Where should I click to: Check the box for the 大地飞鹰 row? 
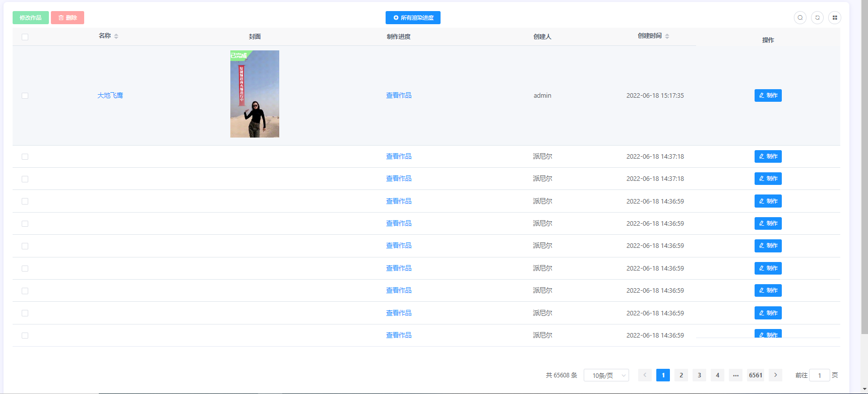[25, 96]
